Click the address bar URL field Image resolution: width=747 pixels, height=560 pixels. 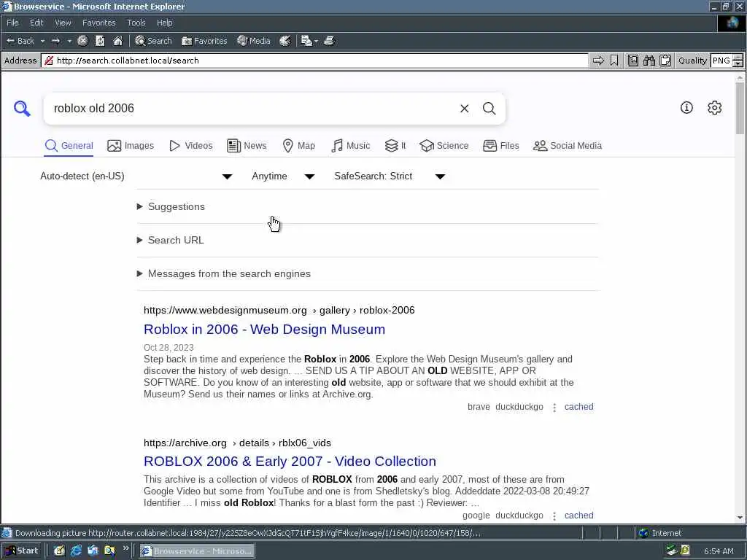[314, 61]
